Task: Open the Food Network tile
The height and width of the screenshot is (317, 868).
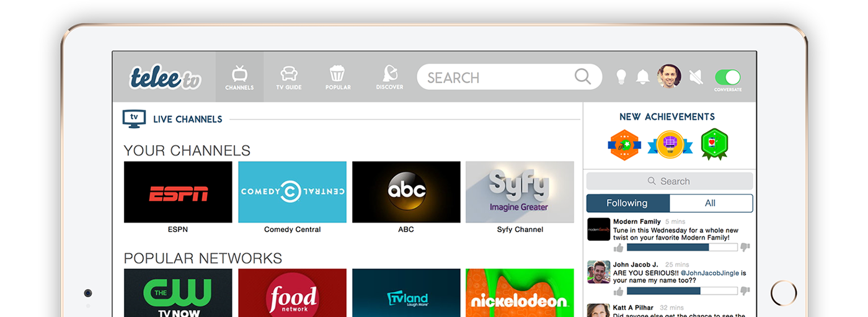Action: click(x=292, y=293)
